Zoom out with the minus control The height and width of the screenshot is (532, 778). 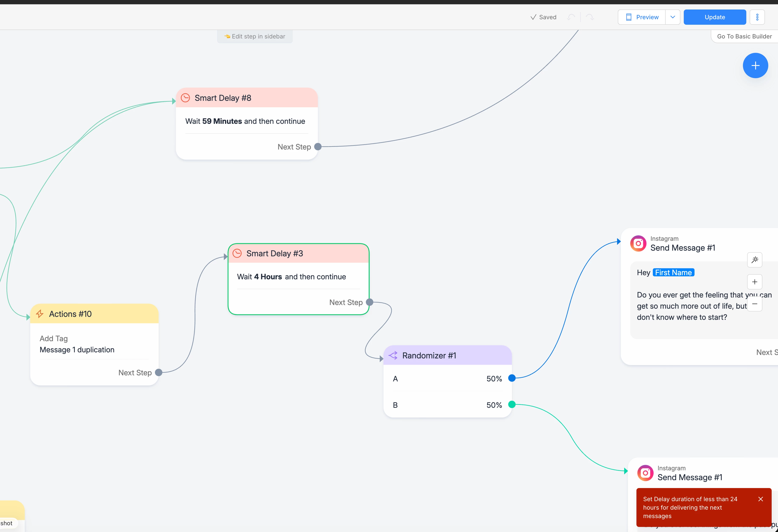click(x=755, y=304)
